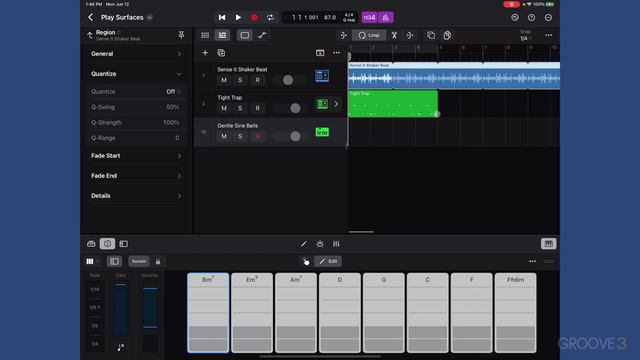
Task: Open the help question mark icon
Action: coord(531,18)
